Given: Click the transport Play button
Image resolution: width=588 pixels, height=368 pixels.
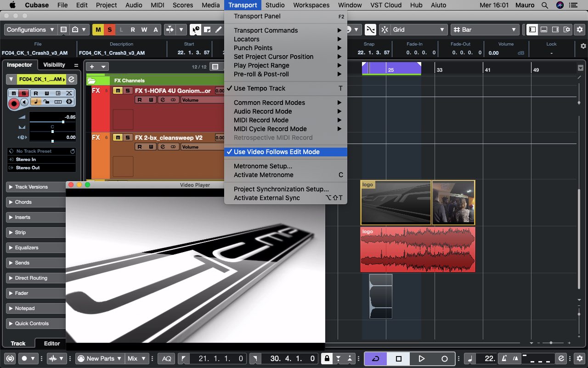Looking at the screenshot, I should 421,358.
